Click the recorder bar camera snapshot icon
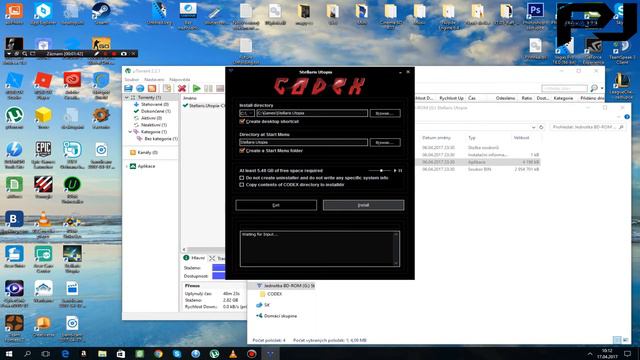 (124, 53)
